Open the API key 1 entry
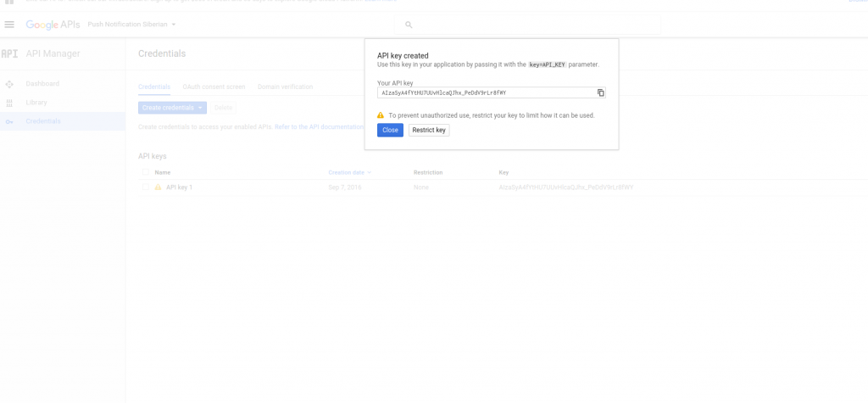Viewport: 868px width, 403px height. [x=179, y=187]
